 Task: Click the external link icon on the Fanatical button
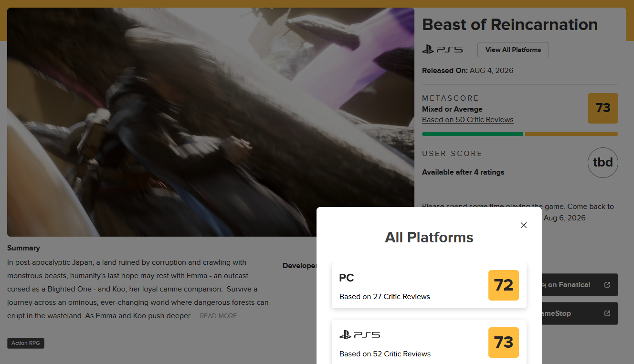click(x=607, y=285)
